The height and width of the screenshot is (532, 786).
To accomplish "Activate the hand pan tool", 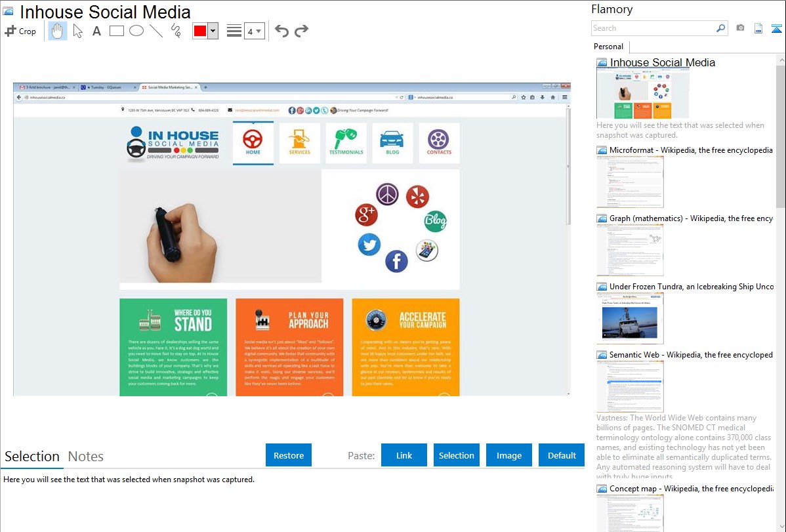I will [x=58, y=31].
